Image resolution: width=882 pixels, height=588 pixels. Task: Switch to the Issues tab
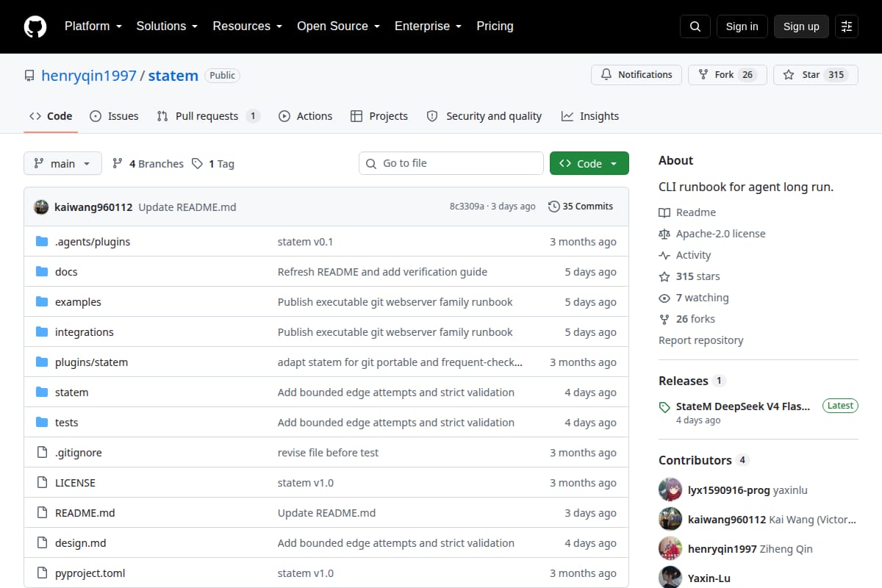pos(114,116)
